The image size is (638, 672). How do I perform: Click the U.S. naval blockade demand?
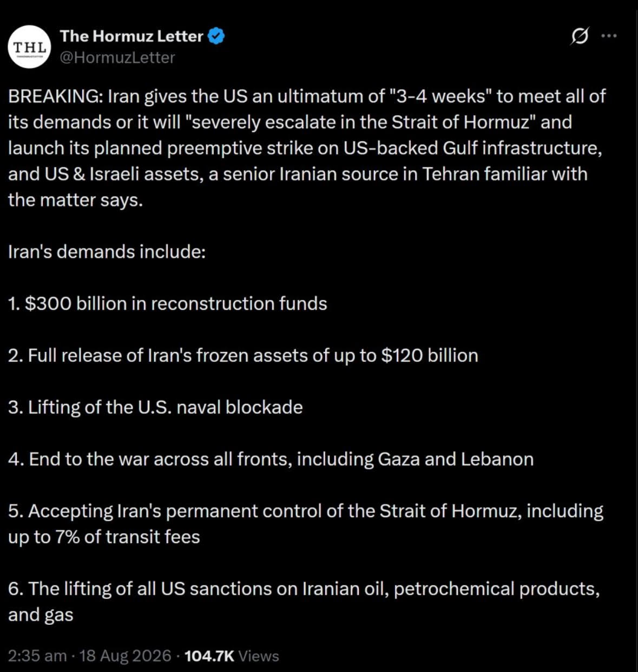pos(155,407)
